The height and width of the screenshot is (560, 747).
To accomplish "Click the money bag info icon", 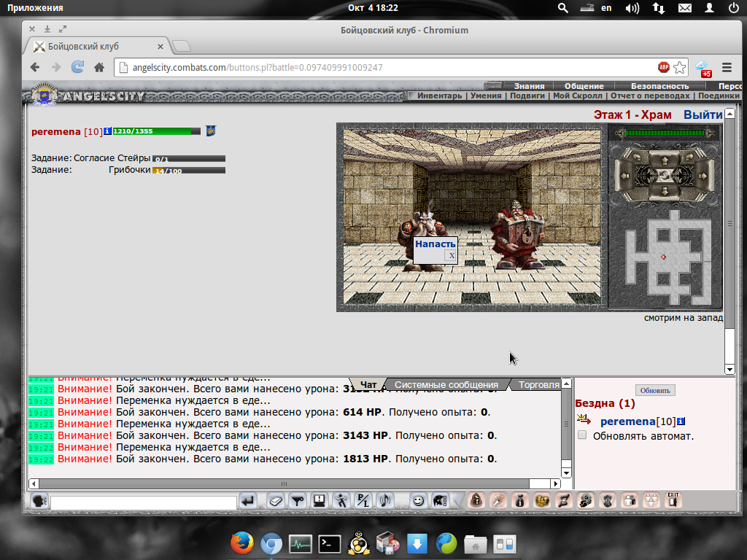I will tap(520, 500).
